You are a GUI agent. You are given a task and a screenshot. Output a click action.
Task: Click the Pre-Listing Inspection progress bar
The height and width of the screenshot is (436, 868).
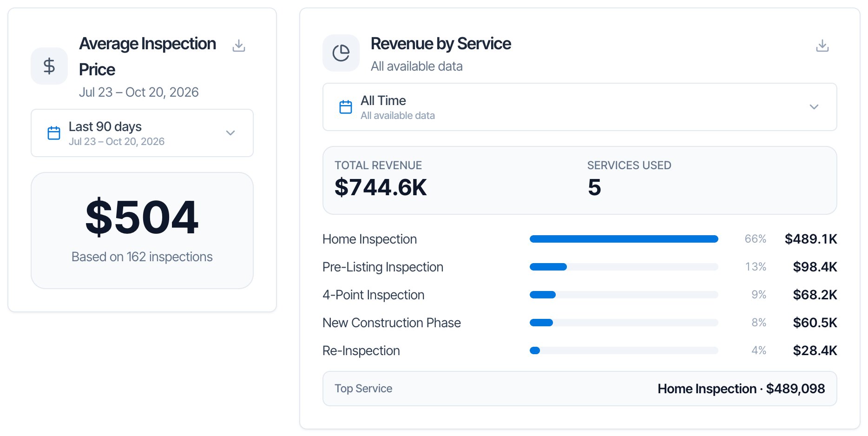pos(624,267)
